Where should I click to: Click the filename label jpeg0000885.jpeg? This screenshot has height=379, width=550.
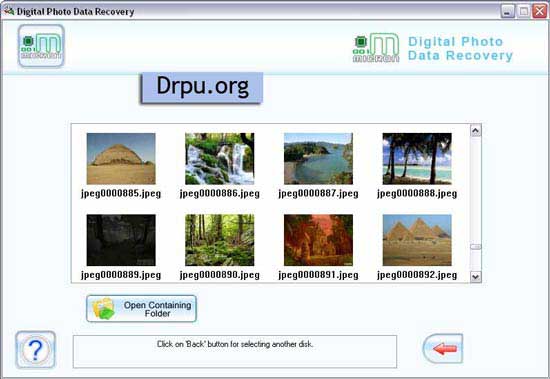coord(121,194)
